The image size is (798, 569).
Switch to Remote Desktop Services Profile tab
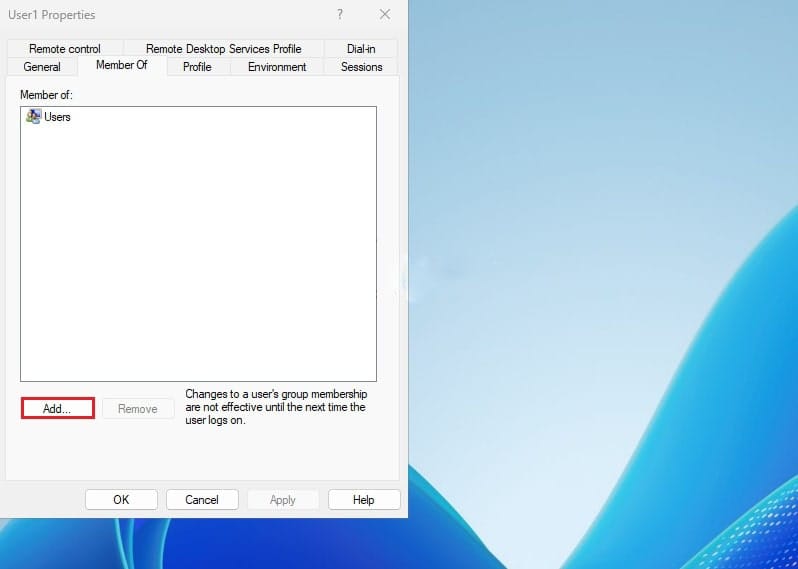(x=223, y=49)
